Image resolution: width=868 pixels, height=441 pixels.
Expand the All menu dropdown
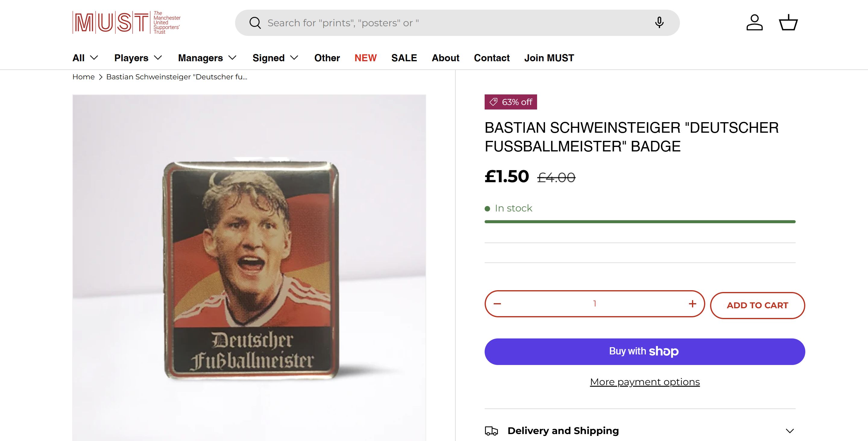tap(85, 58)
